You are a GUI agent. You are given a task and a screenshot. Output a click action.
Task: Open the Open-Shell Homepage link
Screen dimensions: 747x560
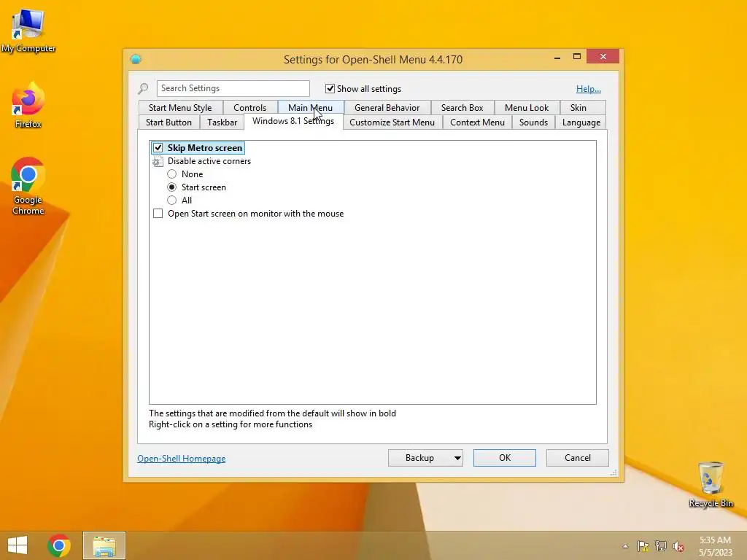182,459
